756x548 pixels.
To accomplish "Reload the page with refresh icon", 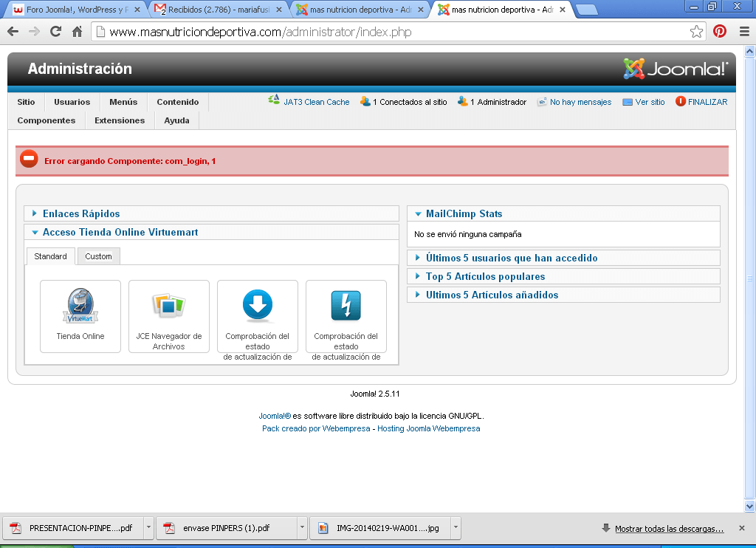I will pyautogui.click(x=56, y=32).
